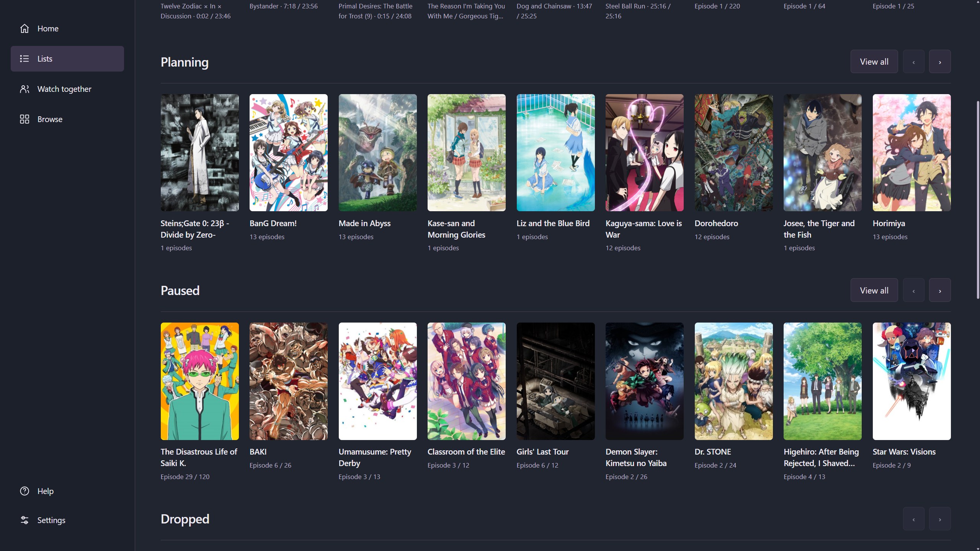
Task: Click the BanG Dream! title text
Action: [273, 223]
